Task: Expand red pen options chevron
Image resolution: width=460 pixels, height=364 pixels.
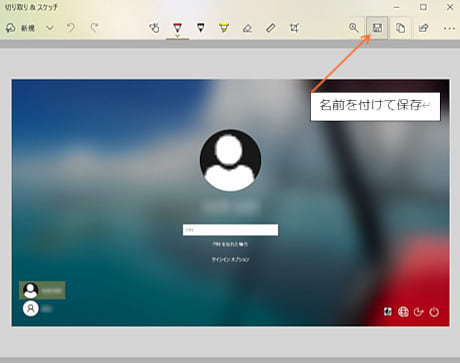Action: coord(177,35)
